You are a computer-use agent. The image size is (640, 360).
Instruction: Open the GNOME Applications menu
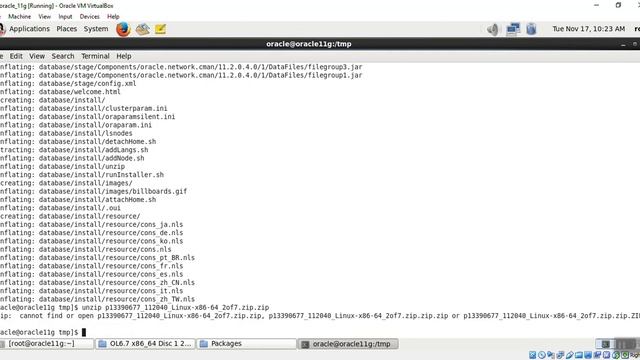(29, 29)
